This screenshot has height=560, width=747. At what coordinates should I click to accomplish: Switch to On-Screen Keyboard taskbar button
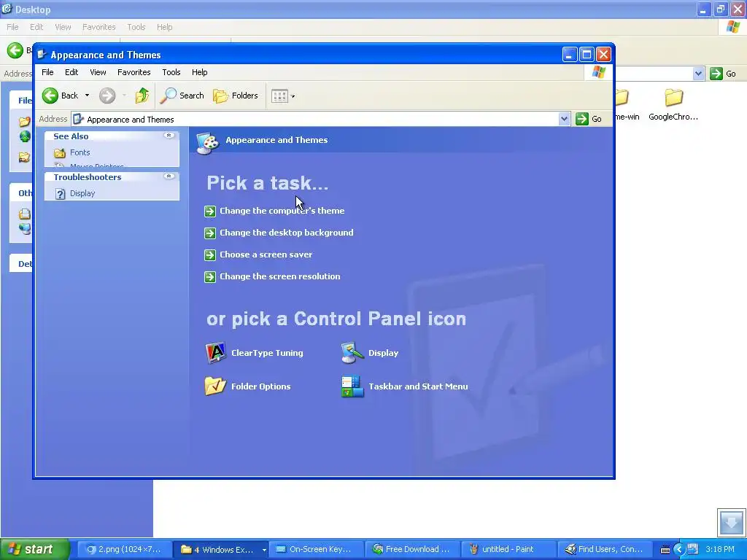317,549
